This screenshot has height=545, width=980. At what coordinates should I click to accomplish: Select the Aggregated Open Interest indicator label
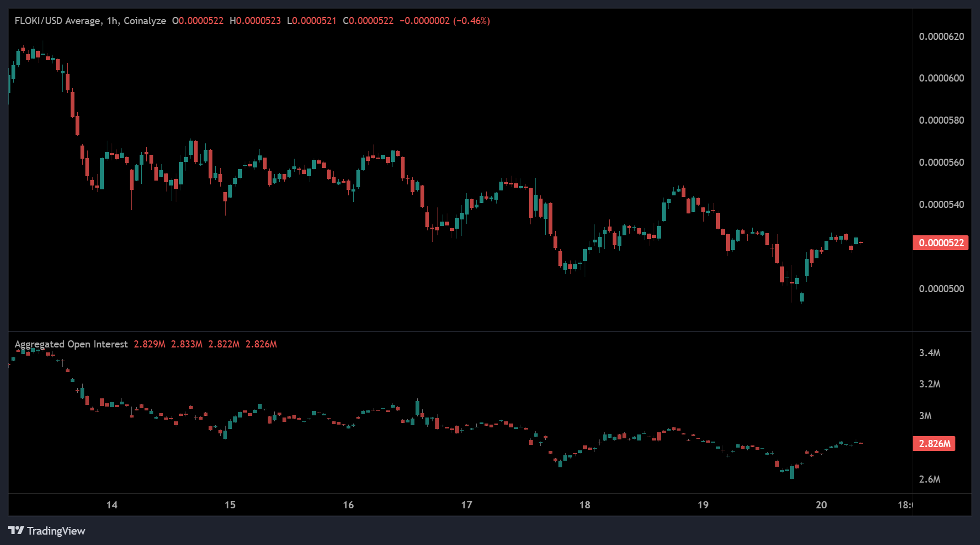coord(71,344)
